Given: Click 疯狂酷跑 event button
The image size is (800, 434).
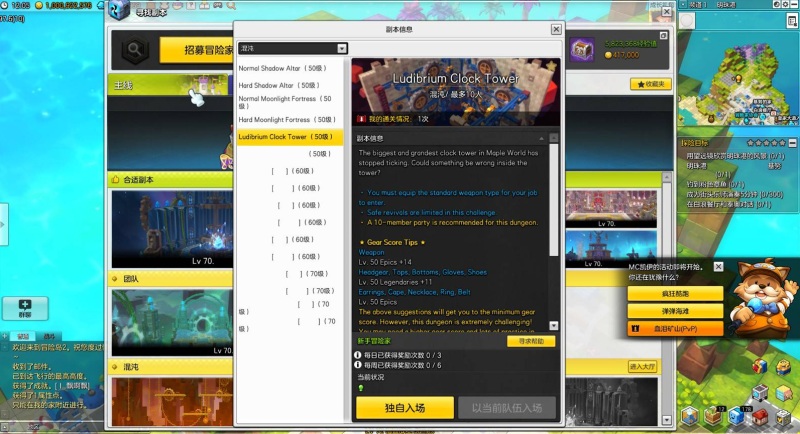Looking at the screenshot, I should [x=675, y=294].
